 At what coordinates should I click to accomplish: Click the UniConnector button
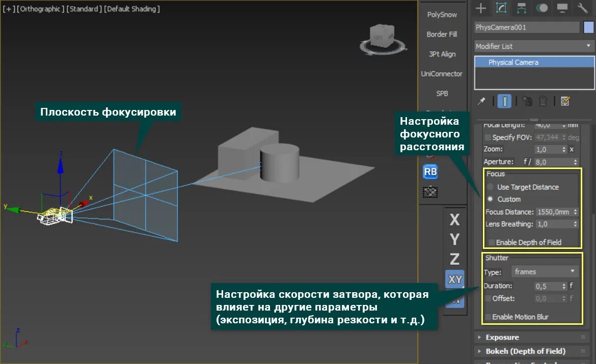tap(442, 74)
